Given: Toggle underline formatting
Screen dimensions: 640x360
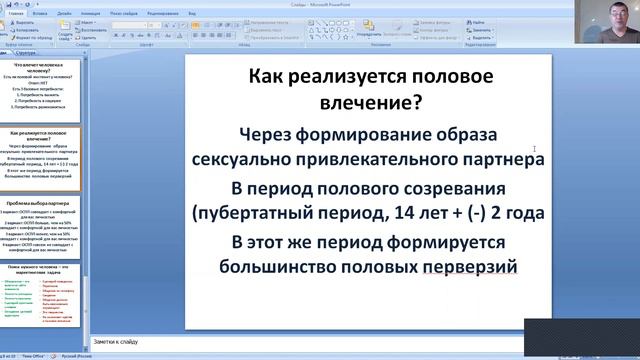Looking at the screenshot, I should tap(132, 36).
